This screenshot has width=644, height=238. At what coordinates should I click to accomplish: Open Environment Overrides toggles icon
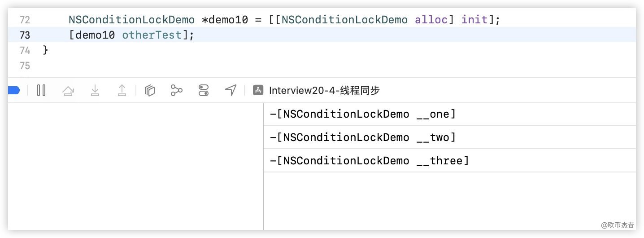[204, 91]
